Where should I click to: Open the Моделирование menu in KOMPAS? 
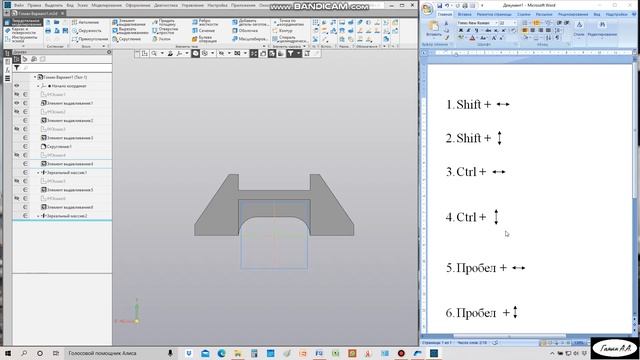click(x=107, y=6)
